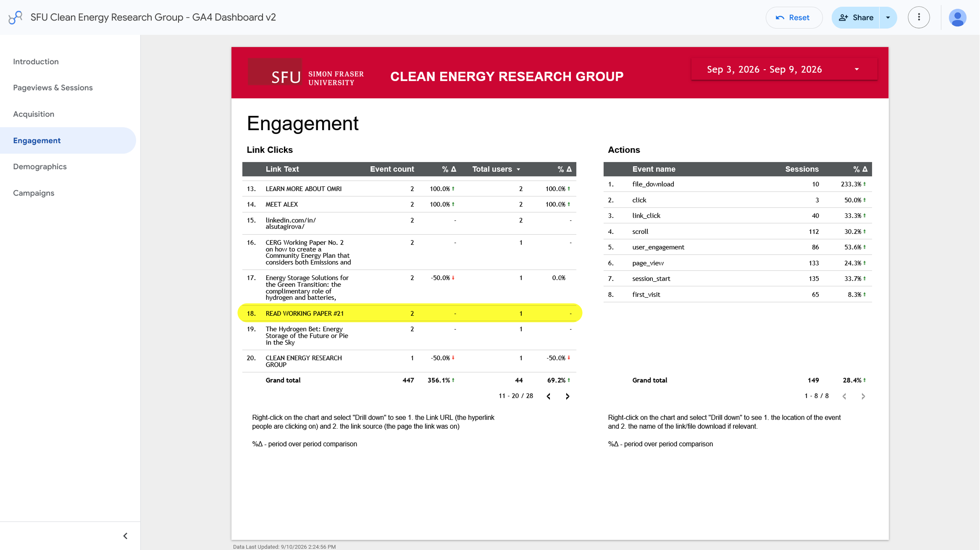The width and height of the screenshot is (980, 550).
Task: Click the 11 - 20 / 28 pagination label
Action: coord(516,396)
